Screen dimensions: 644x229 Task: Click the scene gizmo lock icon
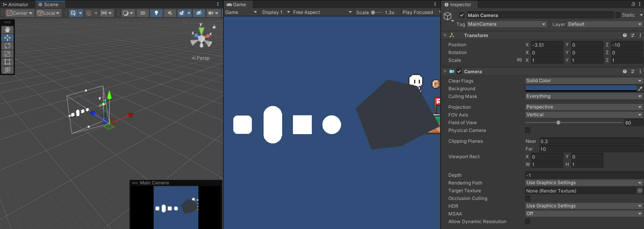coord(214,27)
